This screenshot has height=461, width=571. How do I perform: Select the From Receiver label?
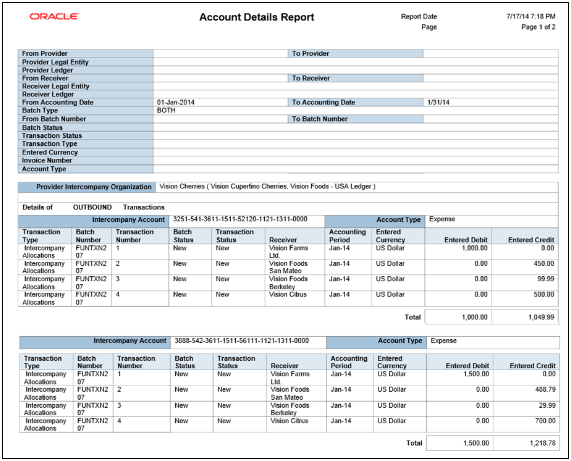point(45,78)
